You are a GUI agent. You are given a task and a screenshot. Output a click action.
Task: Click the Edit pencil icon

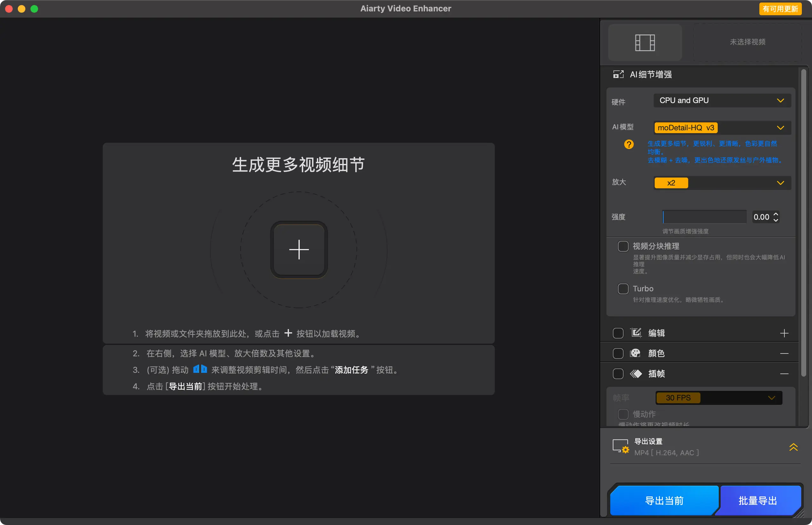(x=636, y=333)
